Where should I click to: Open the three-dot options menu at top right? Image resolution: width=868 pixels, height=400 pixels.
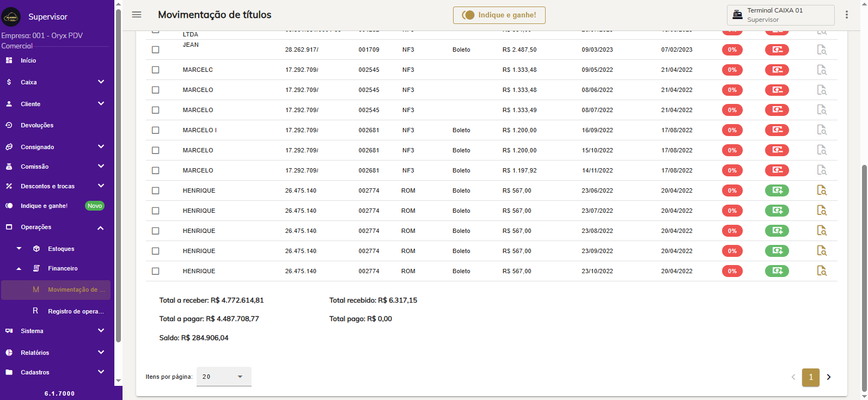[846, 15]
